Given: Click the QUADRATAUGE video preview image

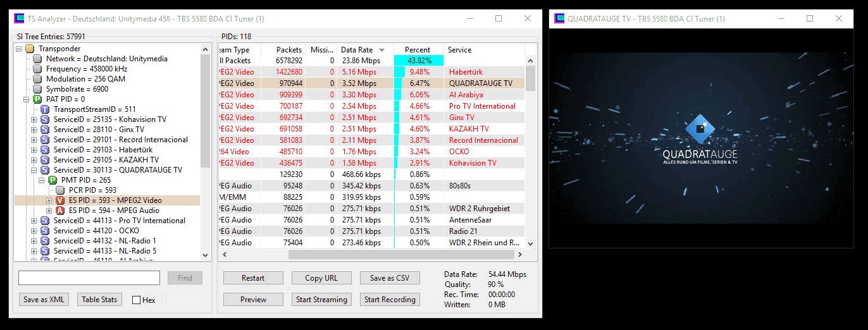Looking at the screenshot, I should pyautogui.click(x=700, y=138).
